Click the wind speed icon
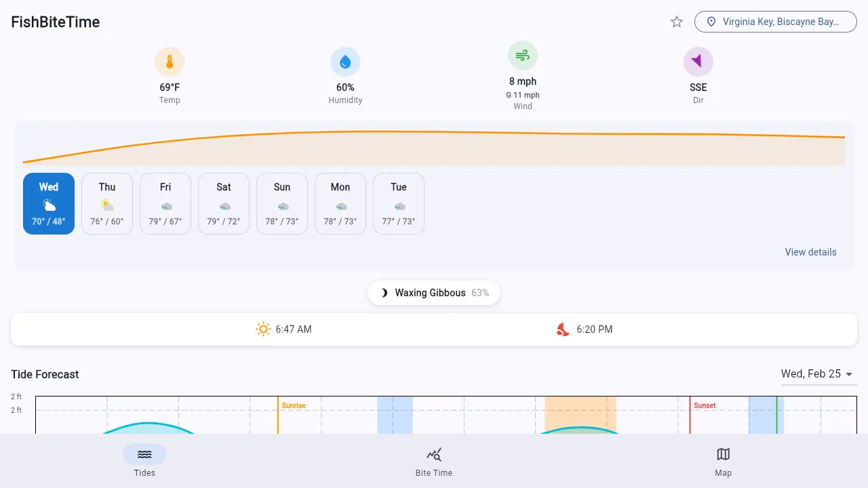The height and width of the screenshot is (488, 868). 522,54
